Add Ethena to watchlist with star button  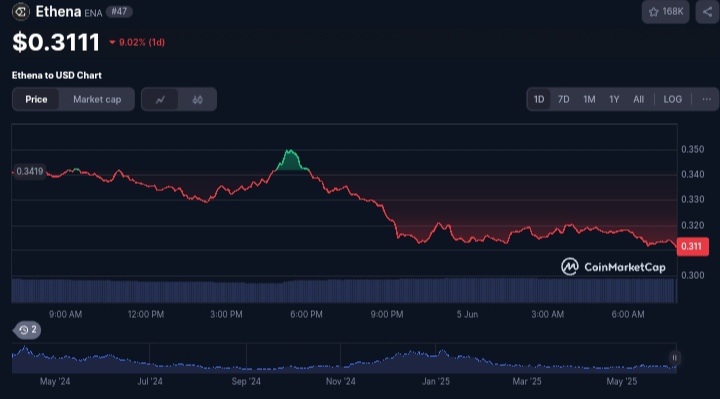click(665, 12)
